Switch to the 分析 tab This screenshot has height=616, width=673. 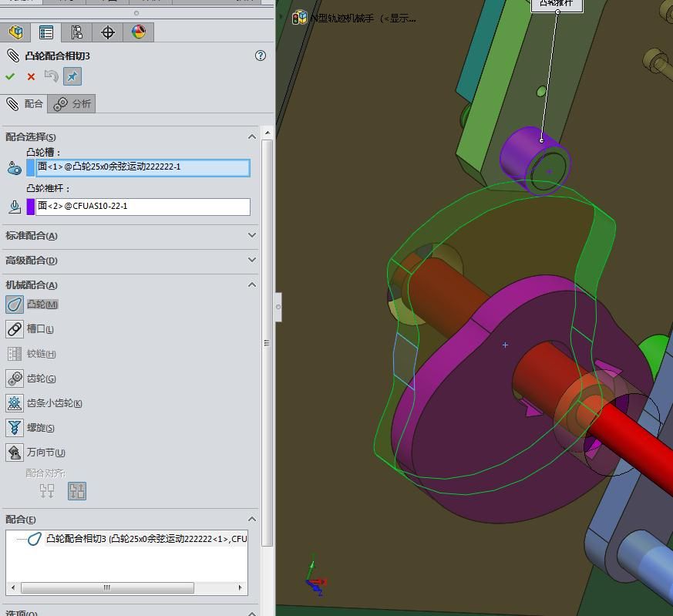coord(72,104)
